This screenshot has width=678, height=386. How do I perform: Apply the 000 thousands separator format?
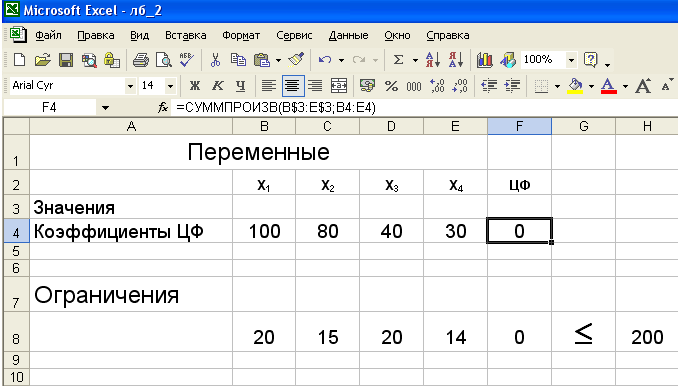pos(414,86)
